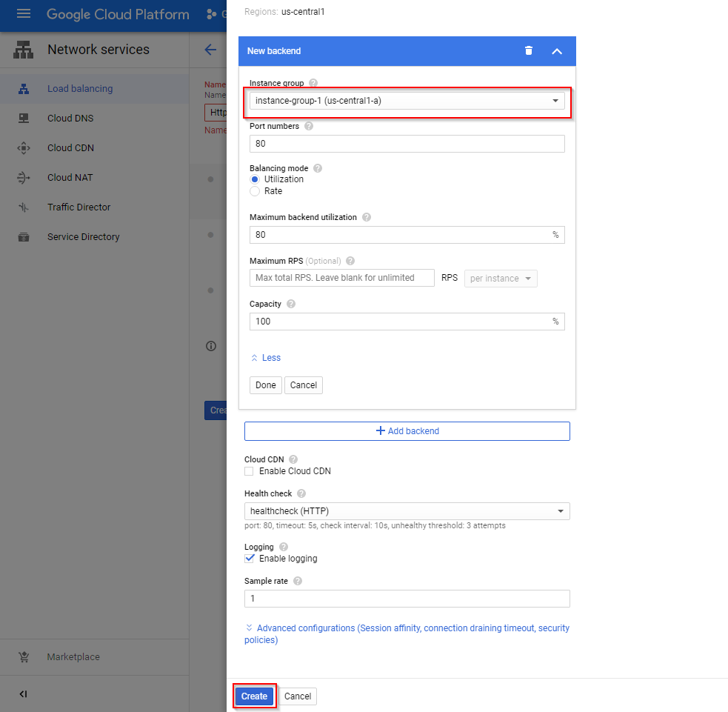This screenshot has height=712, width=728.
Task: Open Traffic Director menu item
Action: pos(95,207)
